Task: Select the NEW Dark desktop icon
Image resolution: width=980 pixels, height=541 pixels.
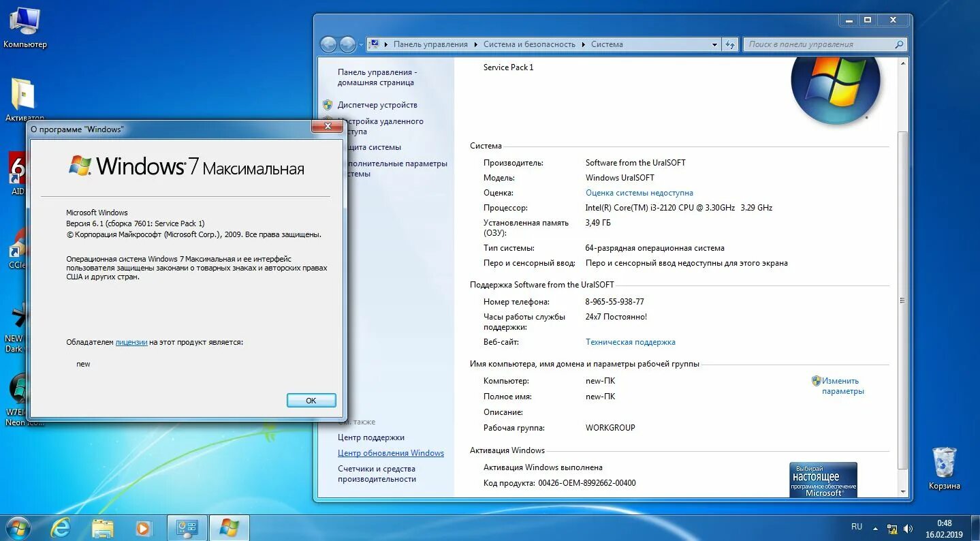Action: pos(15,328)
